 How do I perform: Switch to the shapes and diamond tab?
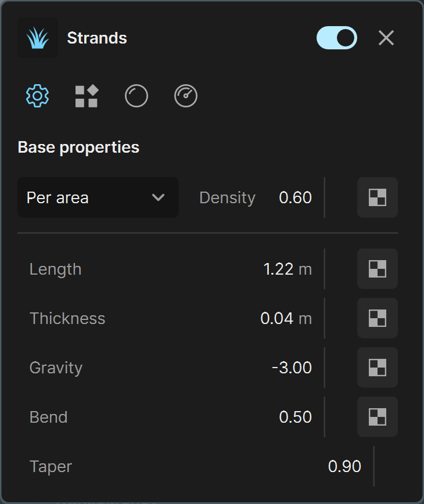point(87,96)
